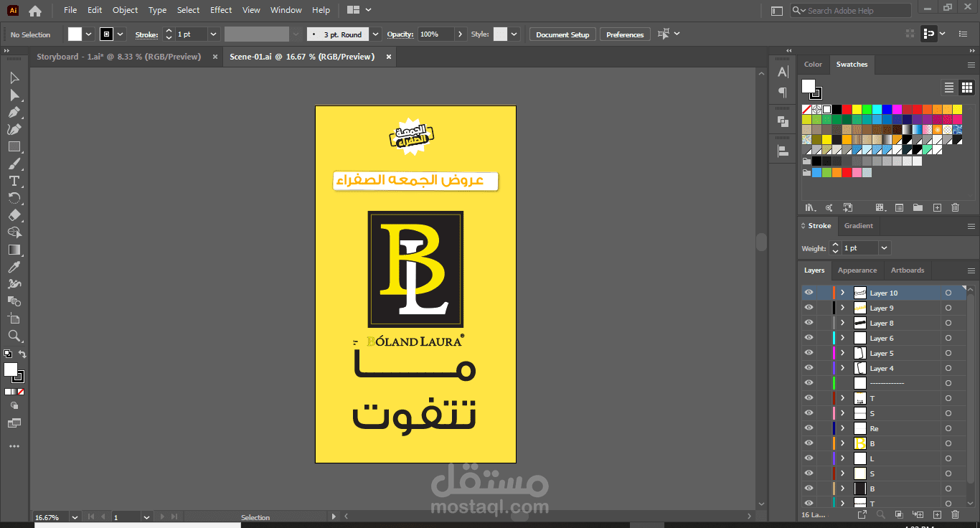Switch to Artboards panel tab

[x=908, y=270]
